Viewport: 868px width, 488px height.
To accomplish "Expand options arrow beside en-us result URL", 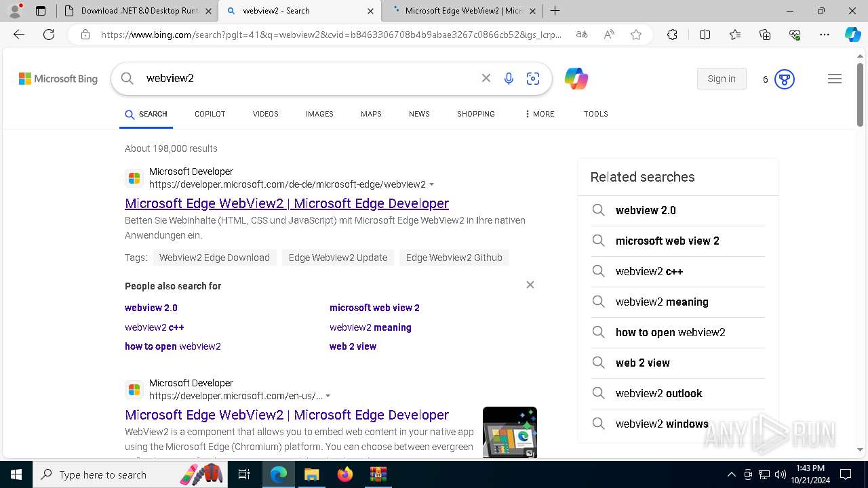I will pyautogui.click(x=328, y=396).
